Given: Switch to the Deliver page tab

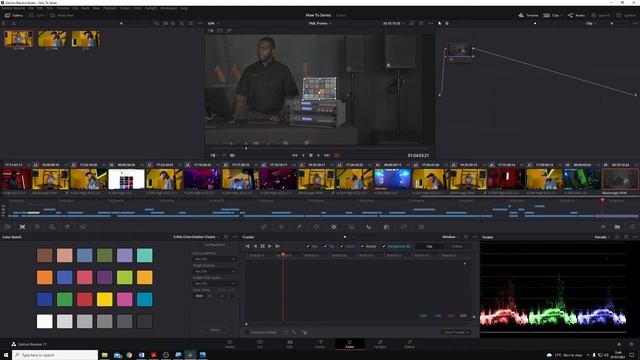Looking at the screenshot, I should (x=409, y=344).
